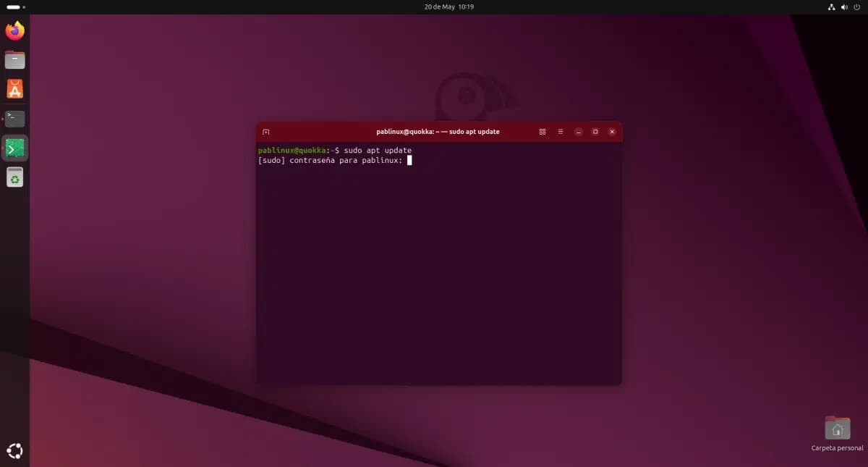The image size is (868, 467).
Task: Minimize the terminal window
Action: pos(578,132)
